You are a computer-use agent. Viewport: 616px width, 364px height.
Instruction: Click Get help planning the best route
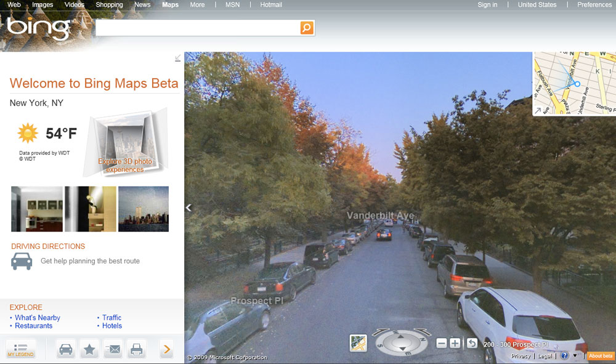coord(91,261)
